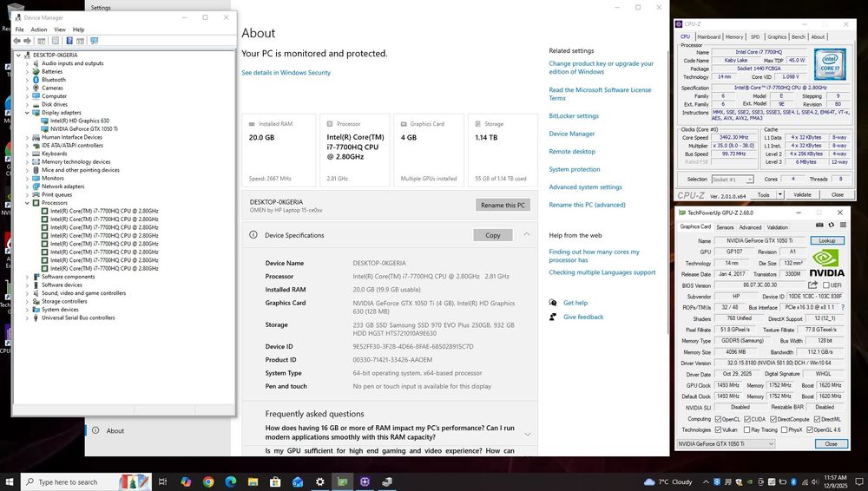Screen dimensions: 868x491
Task: Click the Rename this PC button
Action: [x=503, y=205]
